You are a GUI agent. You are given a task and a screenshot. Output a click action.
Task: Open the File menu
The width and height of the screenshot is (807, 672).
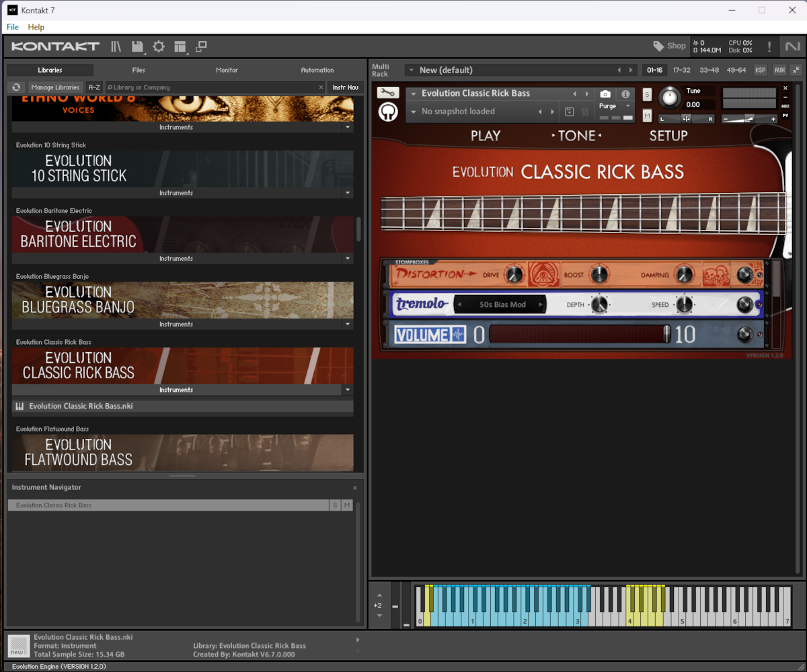13,27
